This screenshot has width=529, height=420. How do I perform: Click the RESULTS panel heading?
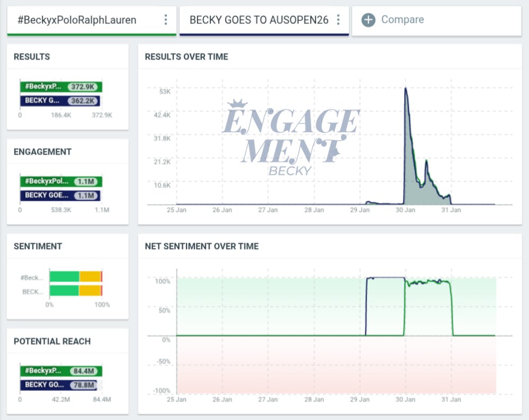32,57
